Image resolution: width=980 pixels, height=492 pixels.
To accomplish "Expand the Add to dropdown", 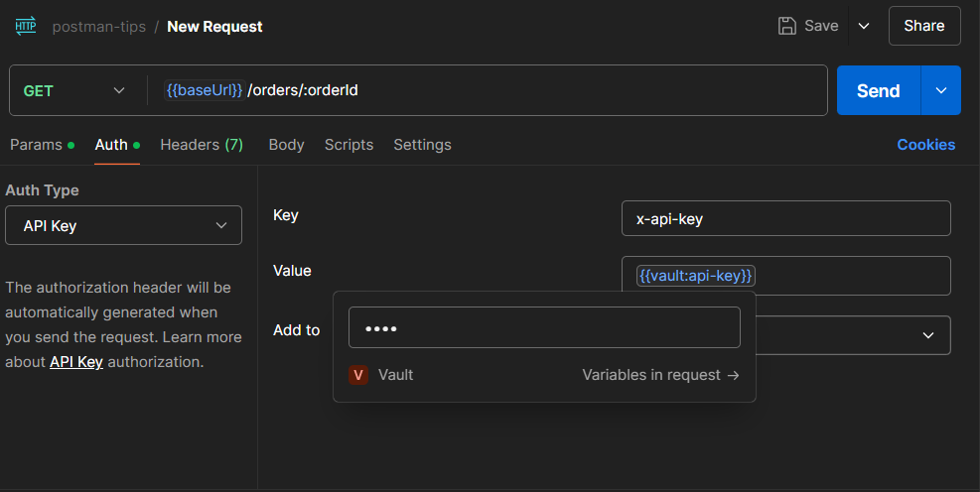I will pyautogui.click(x=927, y=335).
